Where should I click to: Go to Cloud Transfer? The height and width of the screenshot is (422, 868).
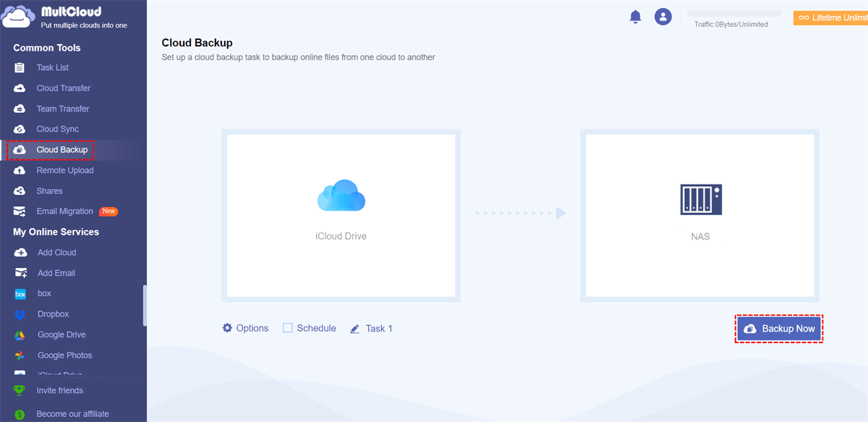(64, 88)
